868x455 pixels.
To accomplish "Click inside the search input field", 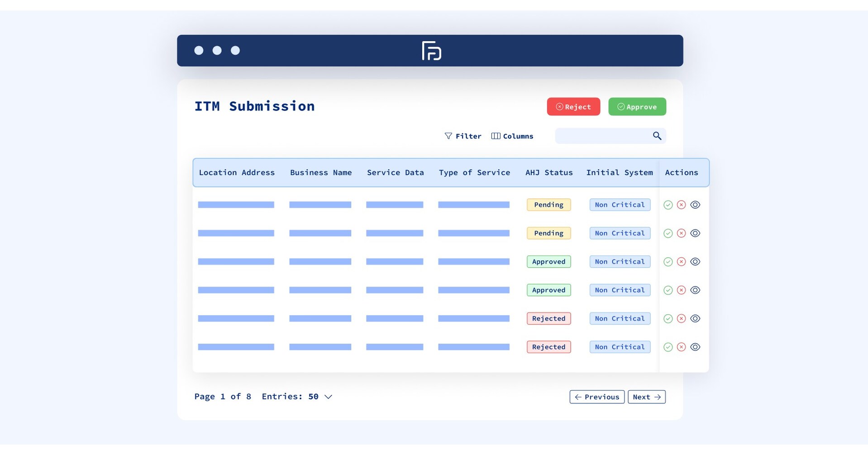I will click(602, 136).
